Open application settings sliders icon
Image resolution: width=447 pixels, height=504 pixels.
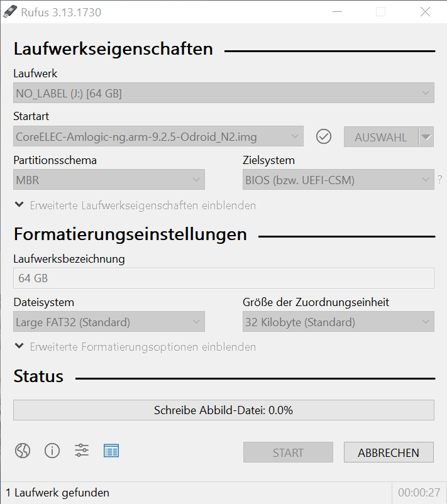point(82,451)
